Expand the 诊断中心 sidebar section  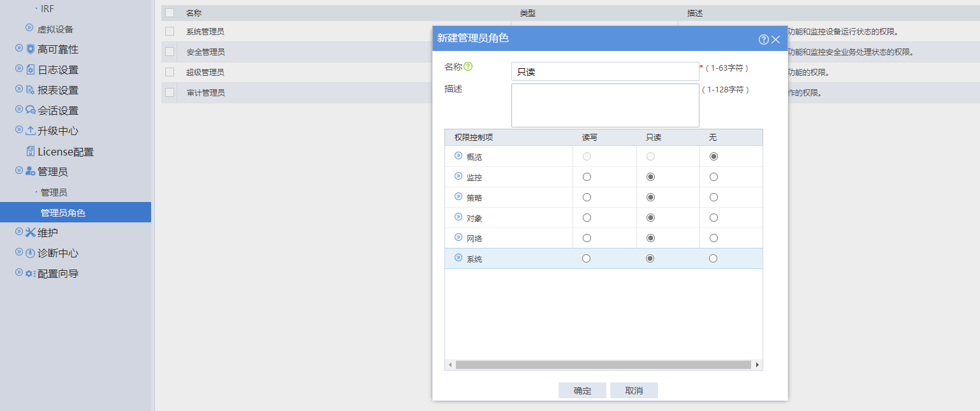[x=19, y=253]
